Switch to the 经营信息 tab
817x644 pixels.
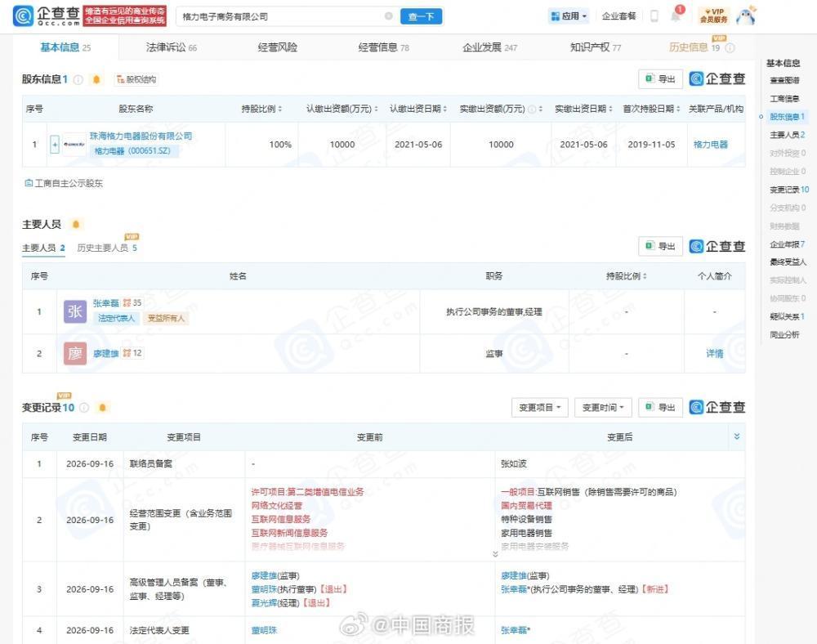tap(383, 47)
